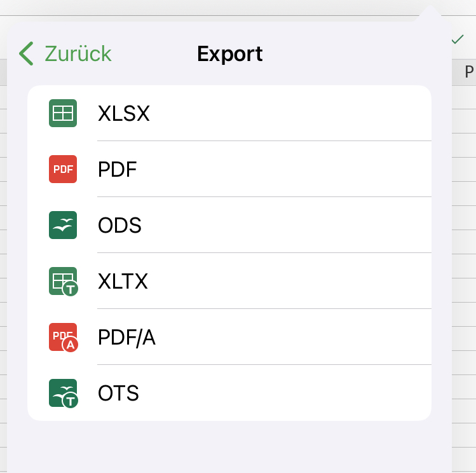Tap the popover arrow tip at top
The image size is (476, 473).
pyautogui.click(x=430, y=12)
